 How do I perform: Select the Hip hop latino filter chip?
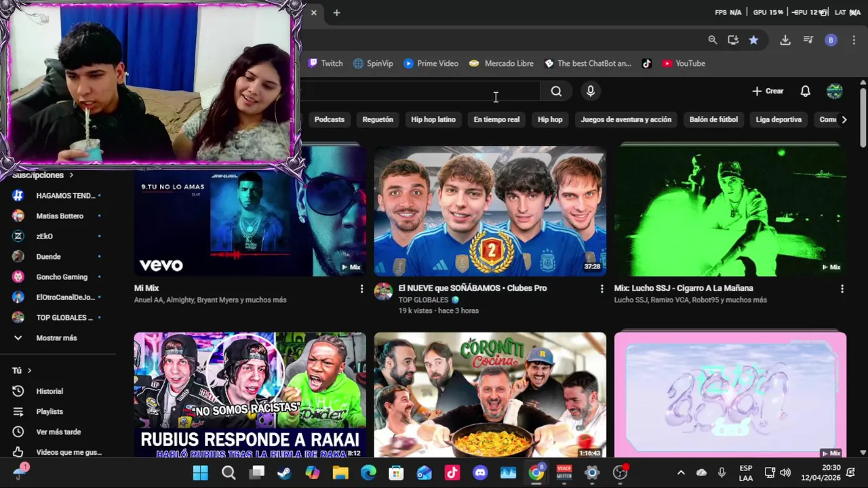[433, 119]
